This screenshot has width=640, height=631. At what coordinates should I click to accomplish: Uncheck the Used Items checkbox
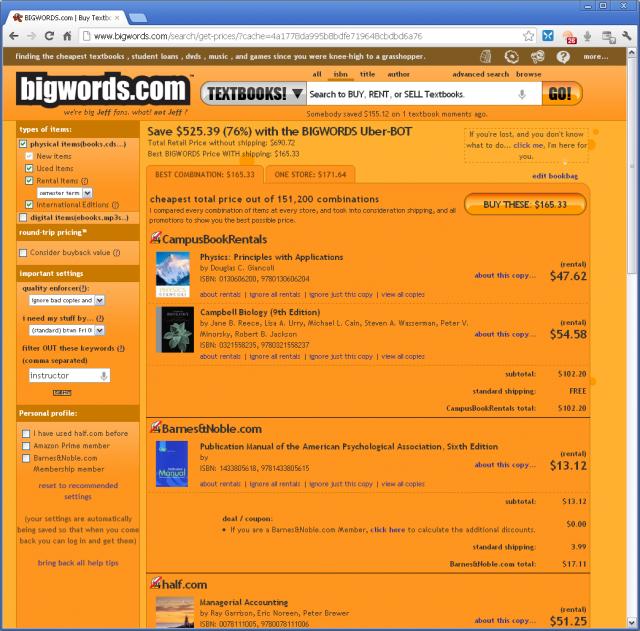point(29,168)
